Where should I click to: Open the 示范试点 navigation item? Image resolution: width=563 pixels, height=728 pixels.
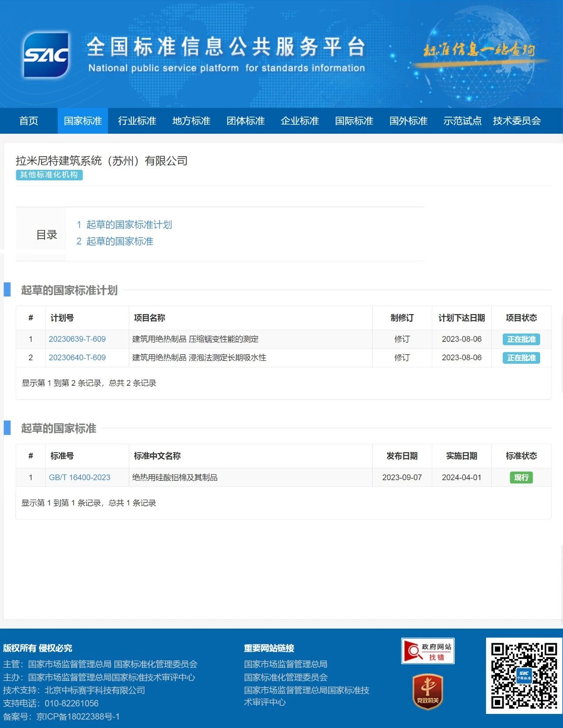[x=462, y=121]
